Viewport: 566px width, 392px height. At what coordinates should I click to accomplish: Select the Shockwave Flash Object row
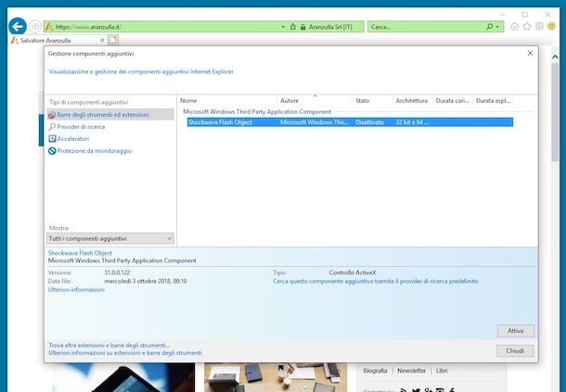point(350,122)
